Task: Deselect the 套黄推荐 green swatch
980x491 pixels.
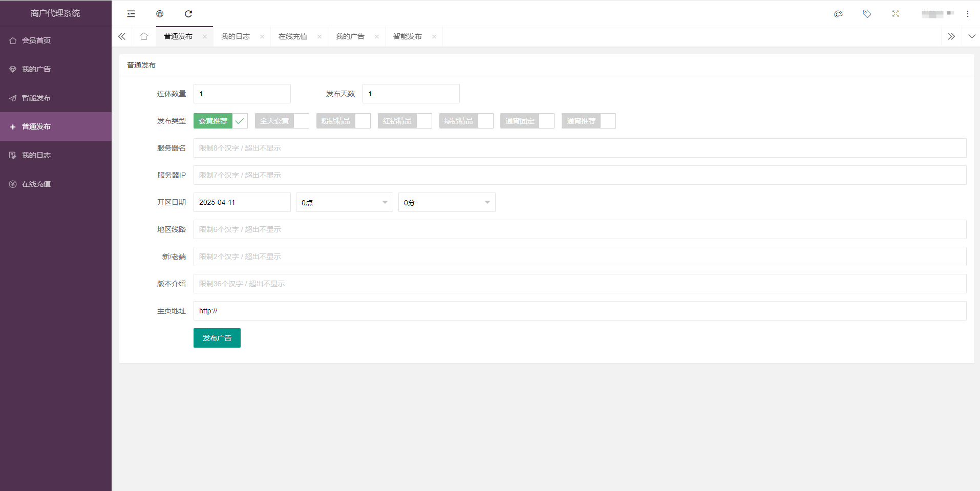Action: pyautogui.click(x=212, y=121)
